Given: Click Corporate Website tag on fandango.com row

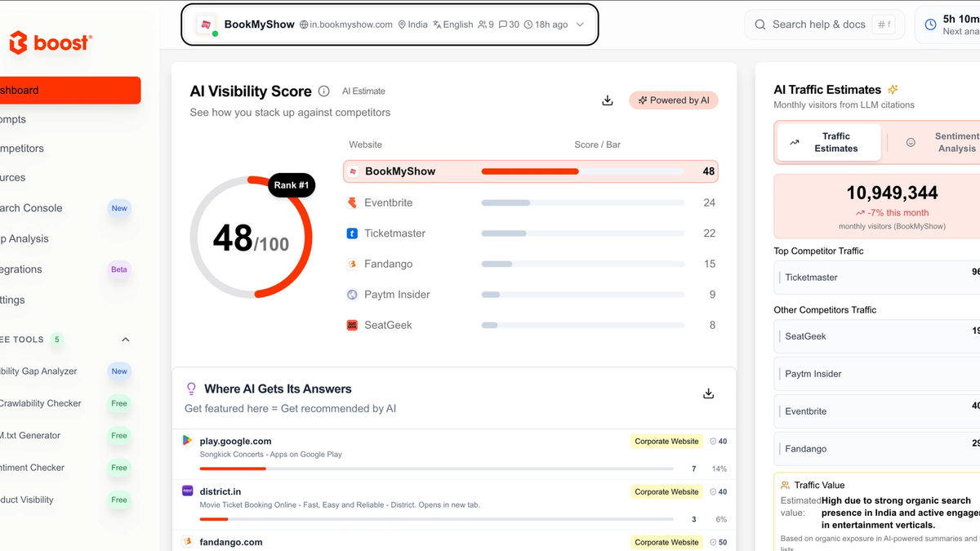Looking at the screenshot, I should 666,542.
